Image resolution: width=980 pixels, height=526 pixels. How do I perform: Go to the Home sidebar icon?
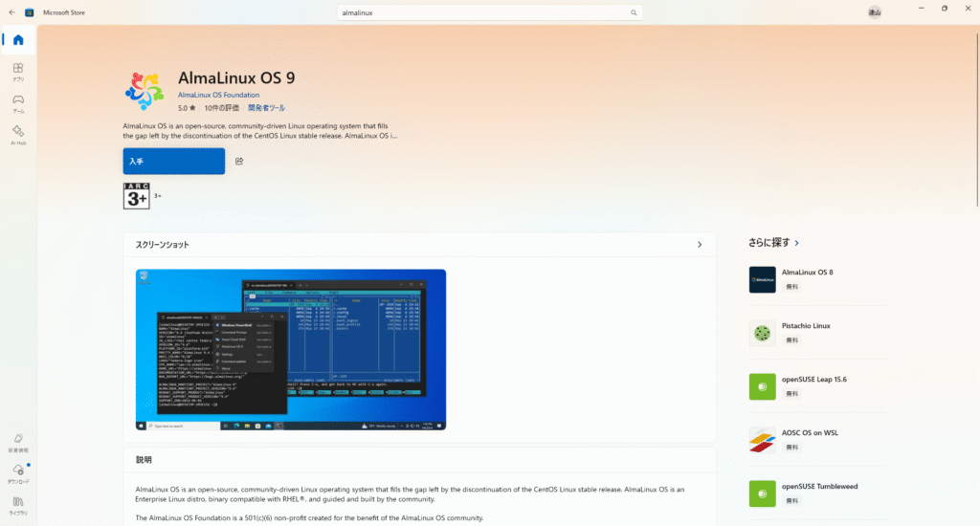click(18, 40)
